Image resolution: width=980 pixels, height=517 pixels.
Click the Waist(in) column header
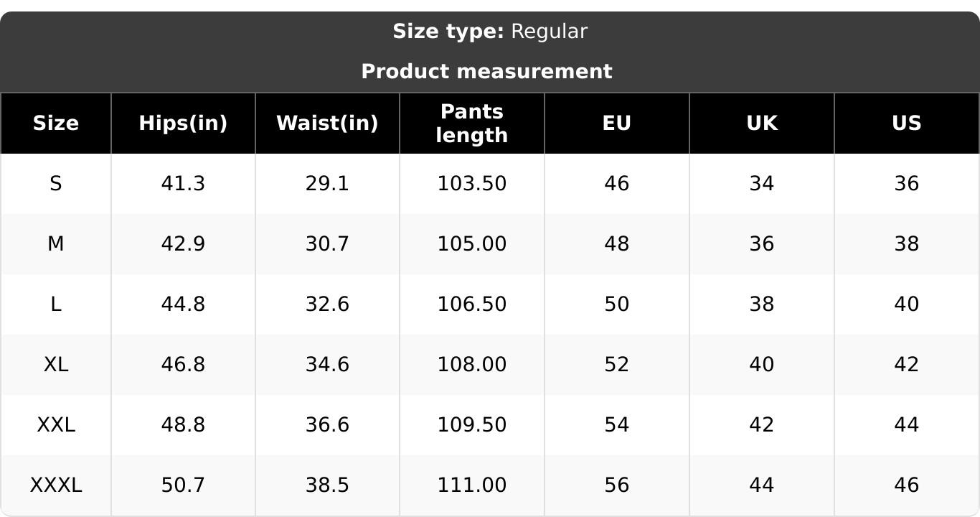click(x=327, y=124)
